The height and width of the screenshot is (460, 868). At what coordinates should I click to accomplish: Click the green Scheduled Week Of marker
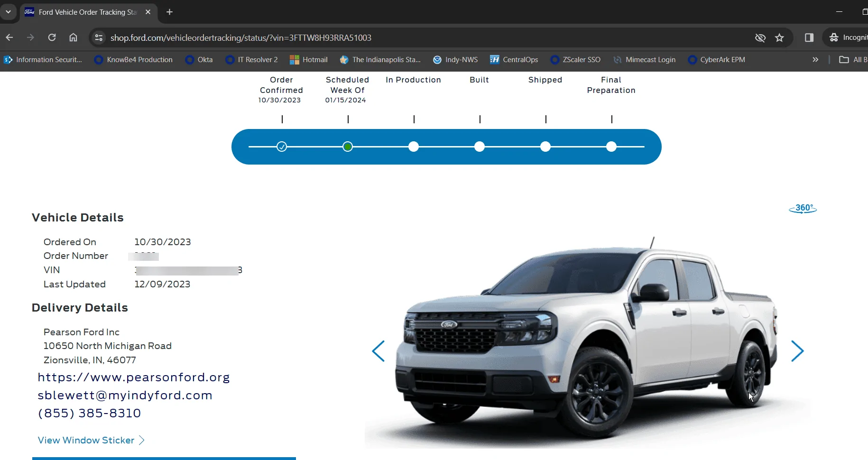pos(348,147)
